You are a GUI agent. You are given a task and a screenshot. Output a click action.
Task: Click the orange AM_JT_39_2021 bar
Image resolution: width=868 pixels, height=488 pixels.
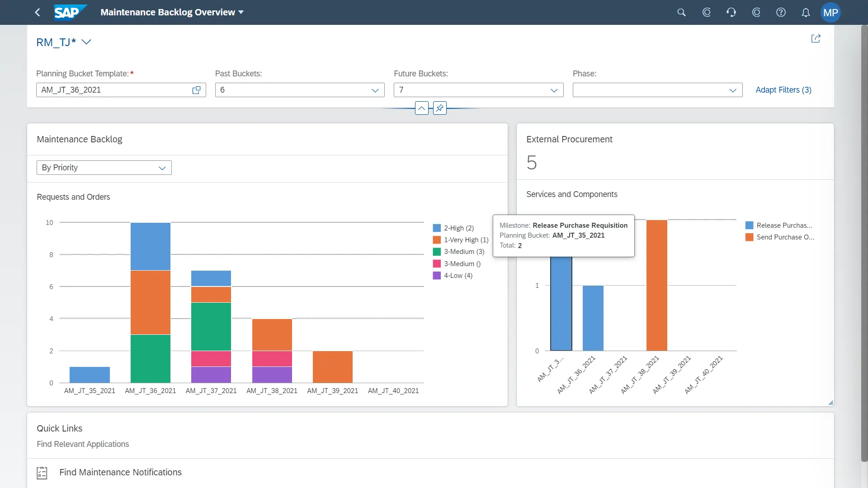(x=332, y=366)
